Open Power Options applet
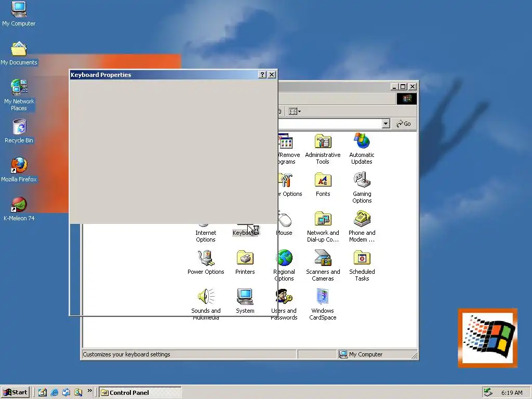The height and width of the screenshot is (399, 532). [x=206, y=262]
